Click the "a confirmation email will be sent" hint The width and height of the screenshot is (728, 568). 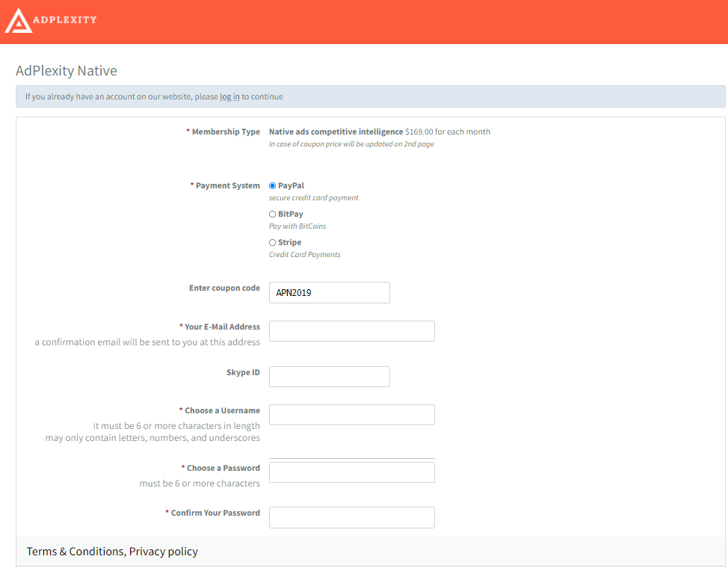pos(147,342)
